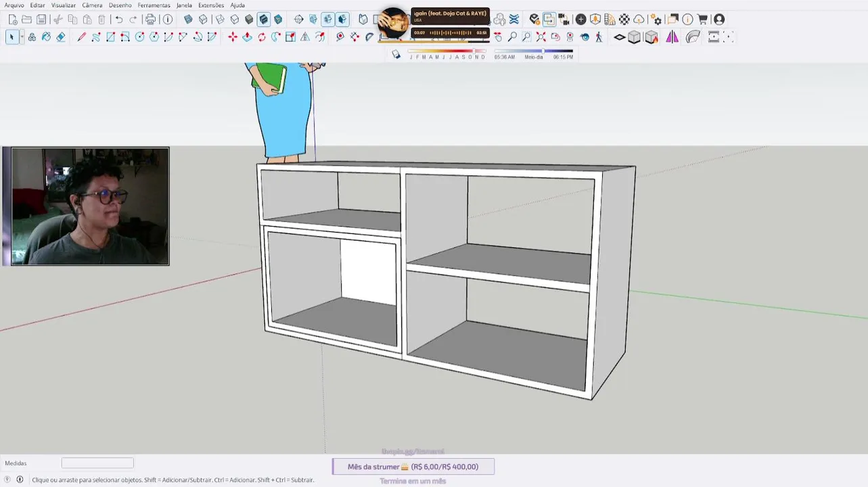
Task: Click the Open file folder icon
Action: 26,20
